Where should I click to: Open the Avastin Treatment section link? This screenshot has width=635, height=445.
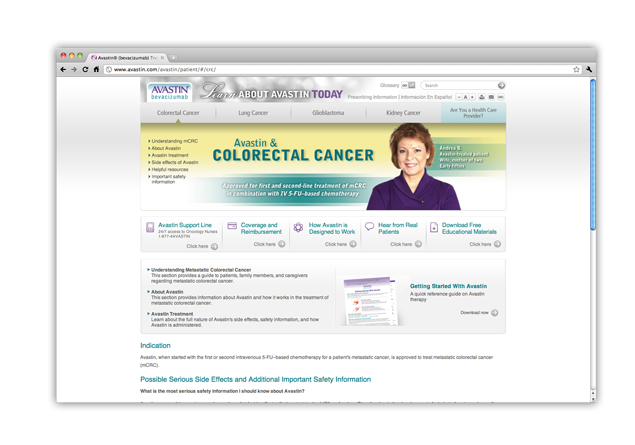point(172,314)
